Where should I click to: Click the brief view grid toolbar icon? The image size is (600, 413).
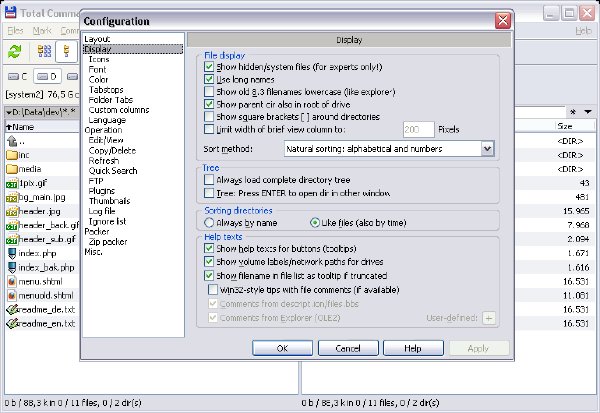click(44, 51)
